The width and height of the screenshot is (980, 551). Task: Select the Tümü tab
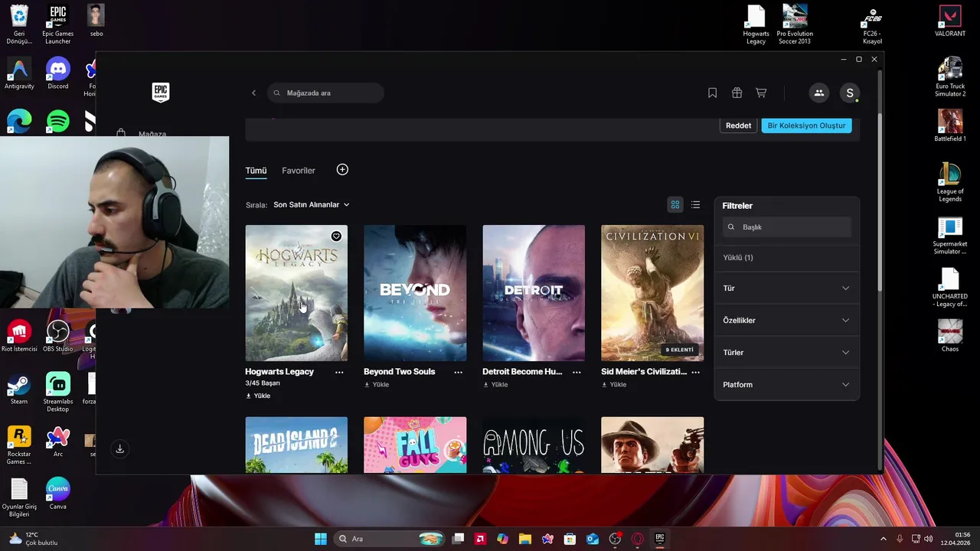pos(256,171)
